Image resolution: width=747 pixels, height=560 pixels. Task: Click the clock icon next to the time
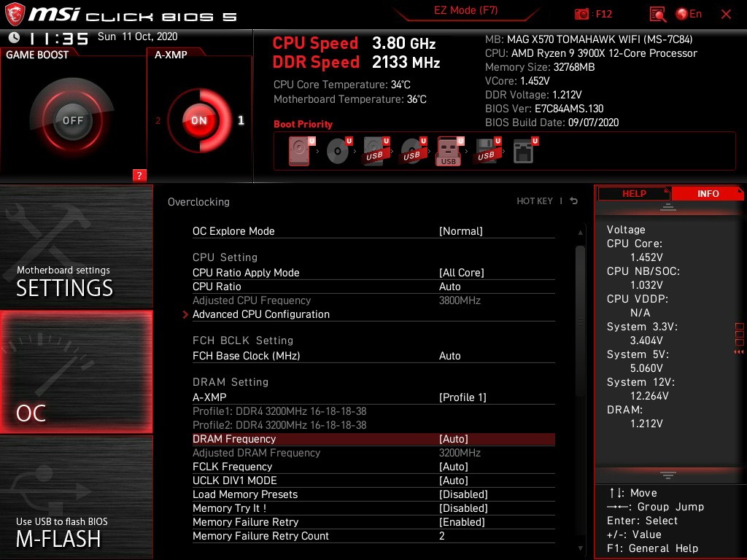coord(15,38)
